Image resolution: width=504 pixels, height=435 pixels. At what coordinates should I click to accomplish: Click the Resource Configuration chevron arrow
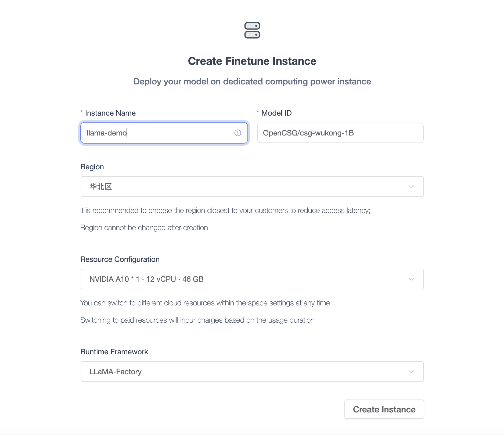[x=411, y=279]
